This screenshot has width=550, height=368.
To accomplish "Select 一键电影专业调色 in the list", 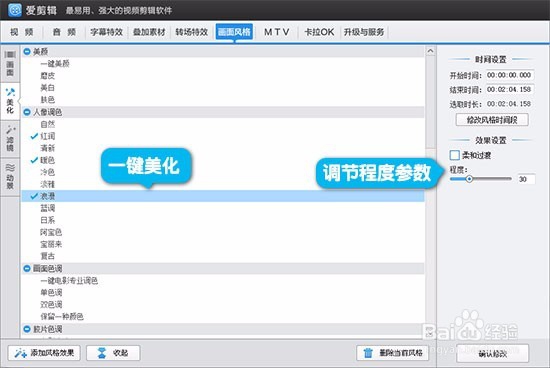I will click(69, 281).
